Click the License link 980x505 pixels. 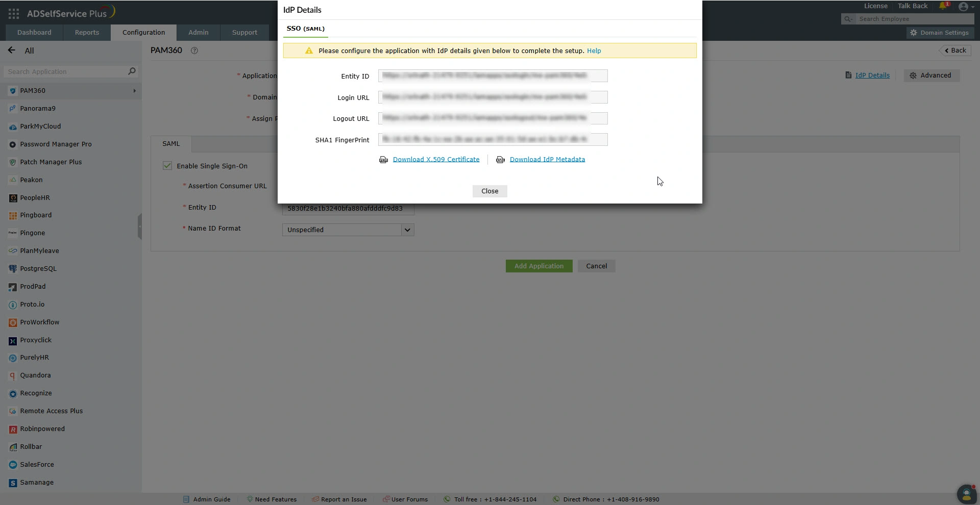click(x=875, y=6)
